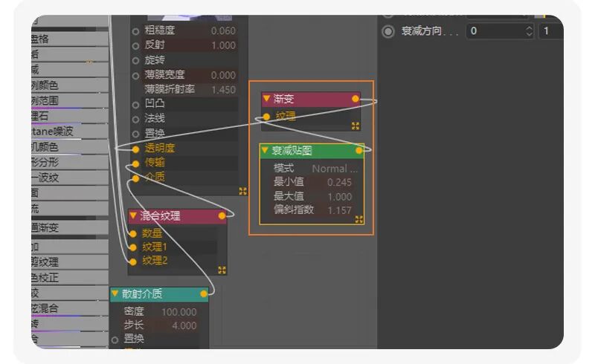The height and width of the screenshot is (364, 595).
Task: Click the 置换 input pin on material node
Action: (135, 134)
